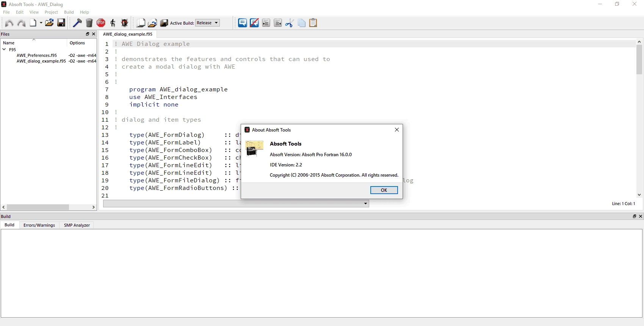This screenshot has height=326, width=644.
Task: Open the View menu
Action: click(34, 12)
